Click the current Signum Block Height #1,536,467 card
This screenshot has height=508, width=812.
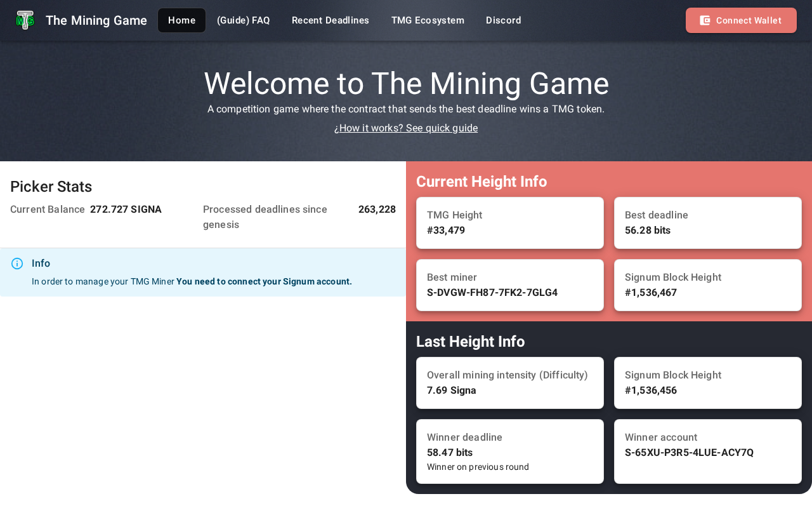[x=708, y=285]
